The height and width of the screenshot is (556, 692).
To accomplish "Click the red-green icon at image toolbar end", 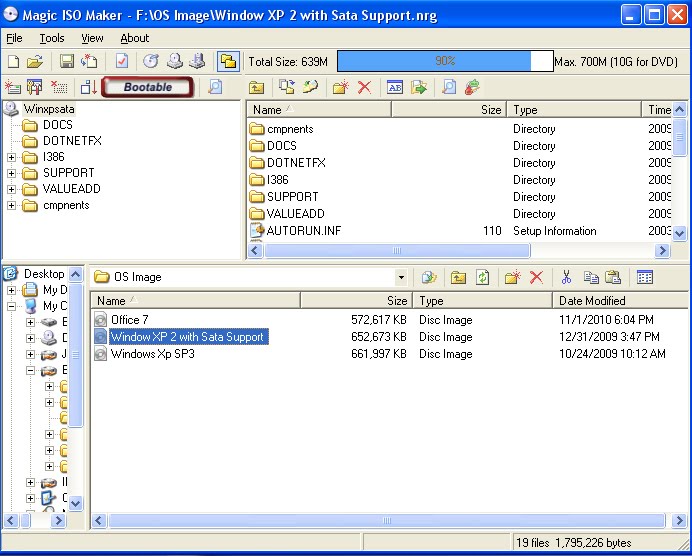I will [472, 87].
